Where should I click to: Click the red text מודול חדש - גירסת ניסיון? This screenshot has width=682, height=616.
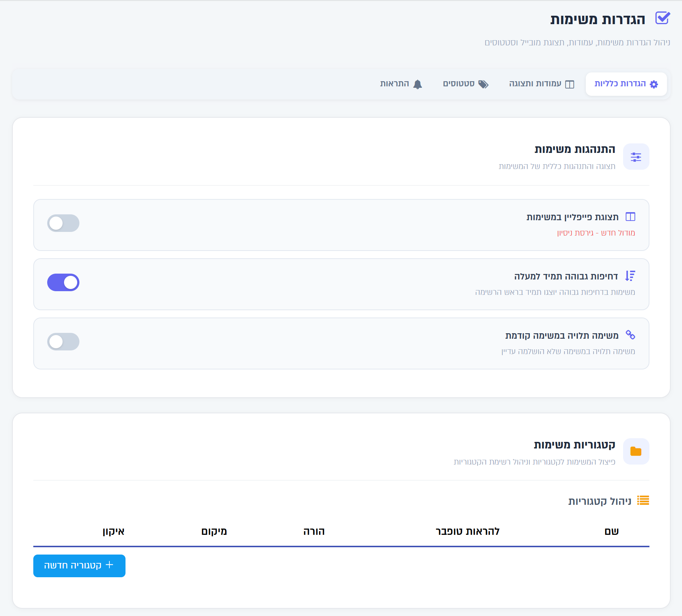[596, 233]
